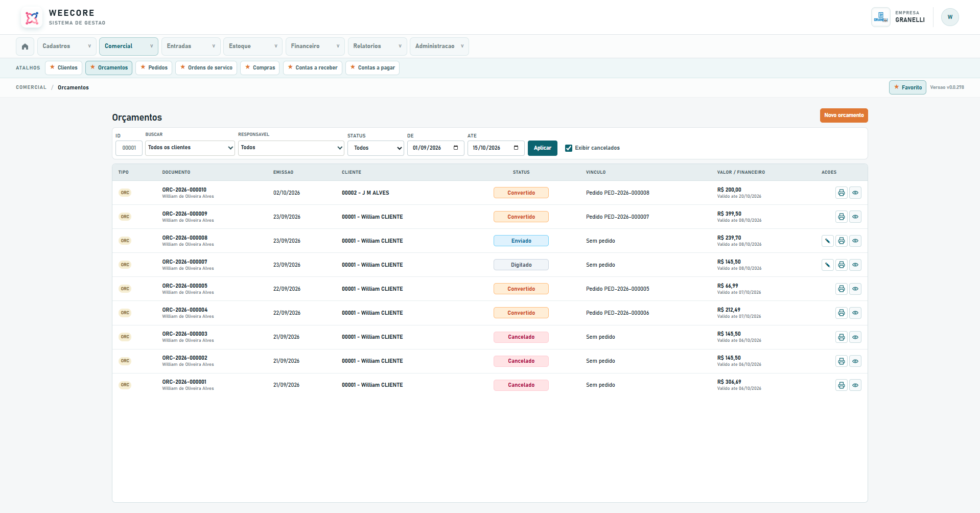This screenshot has width=980, height=513.
Task: View orçamento ORC-2026-000009 eye icon
Action: [855, 217]
